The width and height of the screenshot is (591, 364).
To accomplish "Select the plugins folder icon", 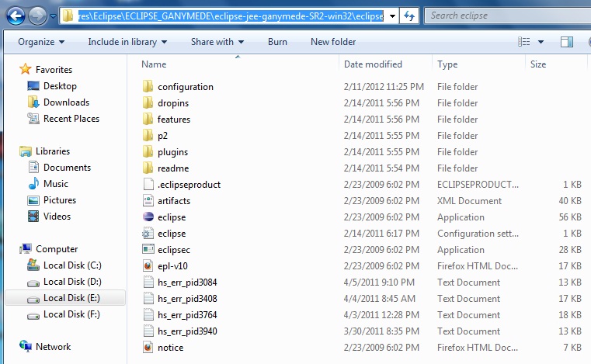I will pyautogui.click(x=148, y=151).
